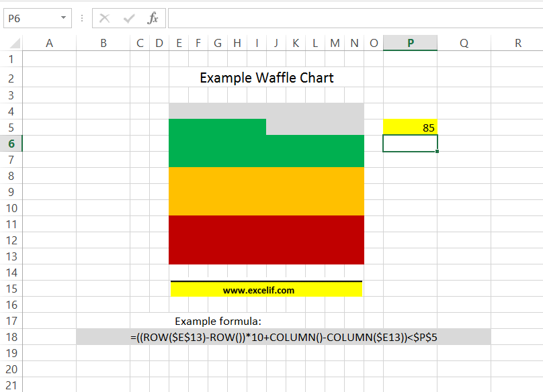
Task: Click inside the formula bar input
Action: click(356, 18)
